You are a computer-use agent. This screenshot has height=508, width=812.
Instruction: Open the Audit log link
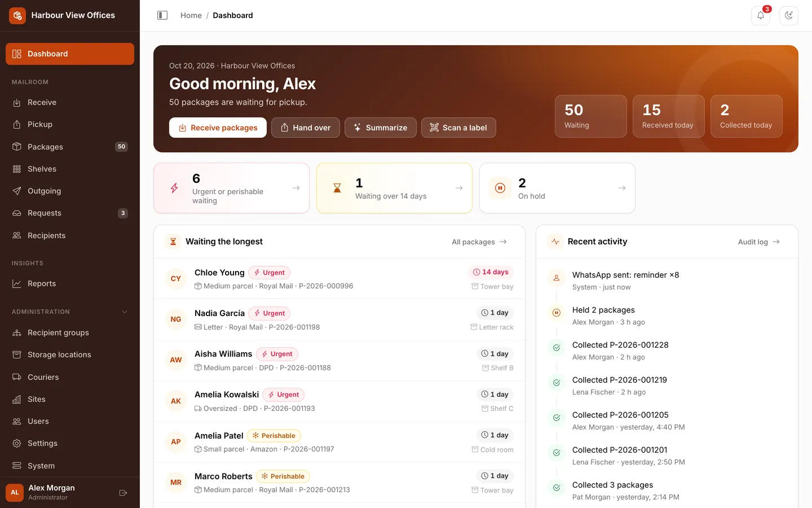pos(759,242)
